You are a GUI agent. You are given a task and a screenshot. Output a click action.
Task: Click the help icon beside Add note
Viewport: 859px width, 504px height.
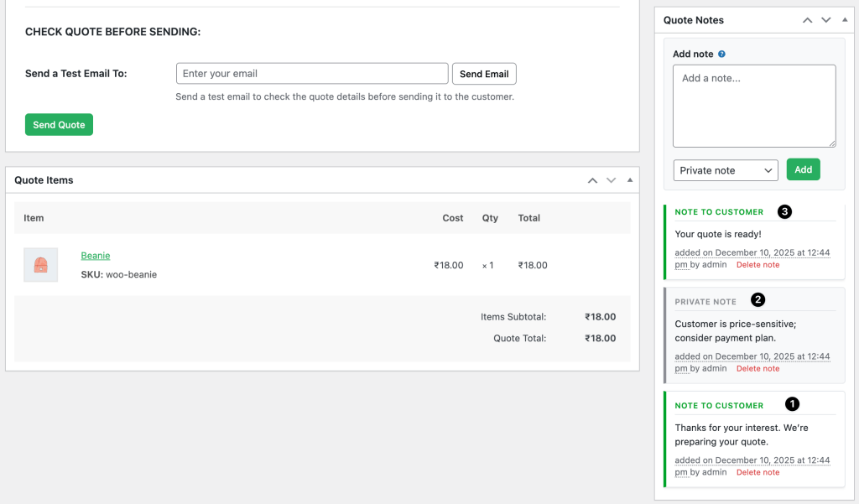pos(721,55)
